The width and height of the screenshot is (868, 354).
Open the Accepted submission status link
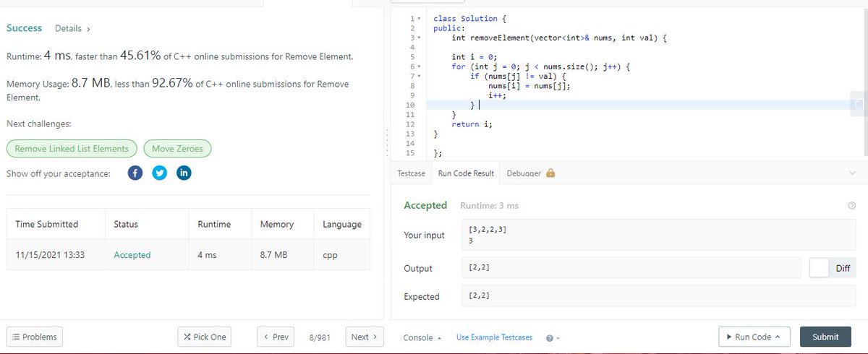(x=132, y=255)
